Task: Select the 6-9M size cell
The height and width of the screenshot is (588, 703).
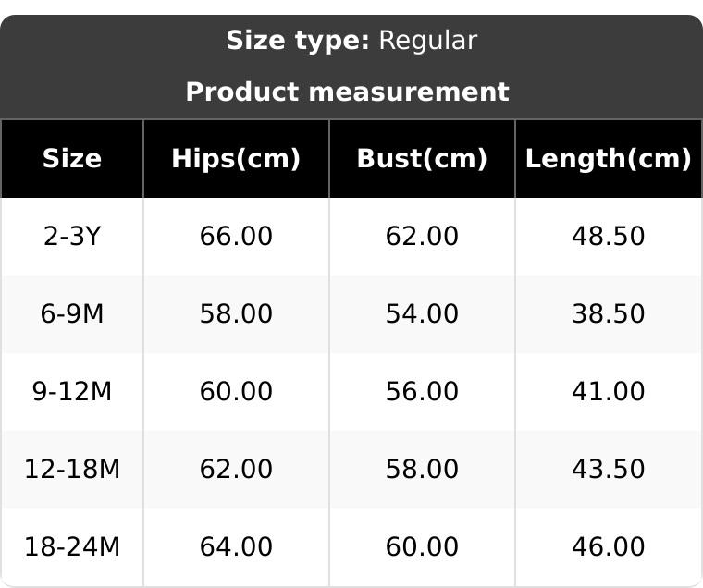Action: pos(72,314)
